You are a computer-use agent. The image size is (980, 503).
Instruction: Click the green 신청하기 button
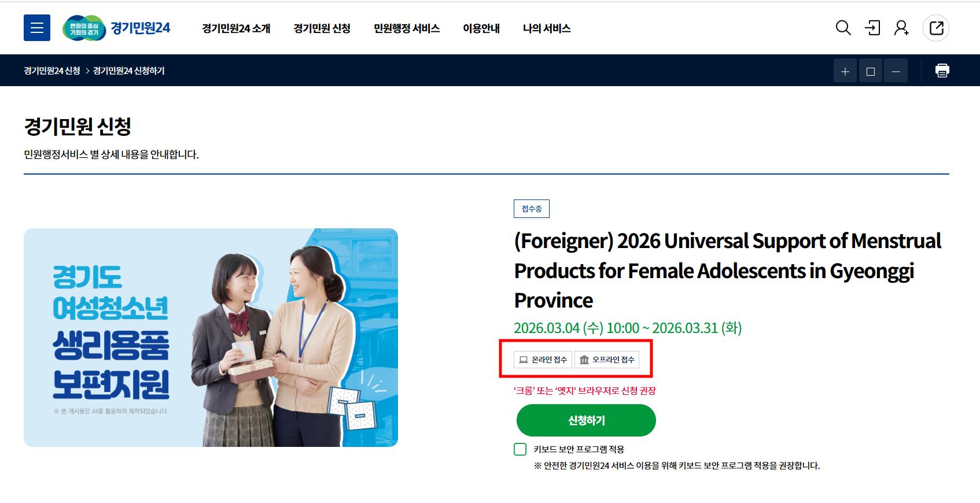pos(586,420)
